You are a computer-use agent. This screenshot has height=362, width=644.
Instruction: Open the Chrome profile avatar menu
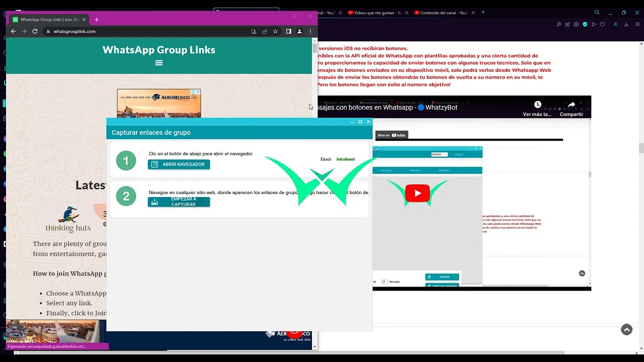point(299,31)
